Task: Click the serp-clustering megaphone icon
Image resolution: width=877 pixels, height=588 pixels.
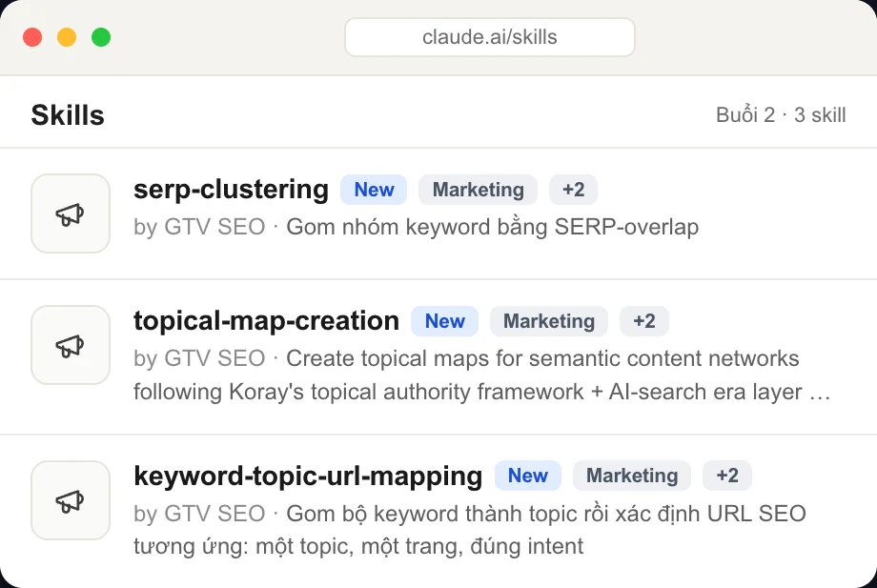Action: click(70, 213)
